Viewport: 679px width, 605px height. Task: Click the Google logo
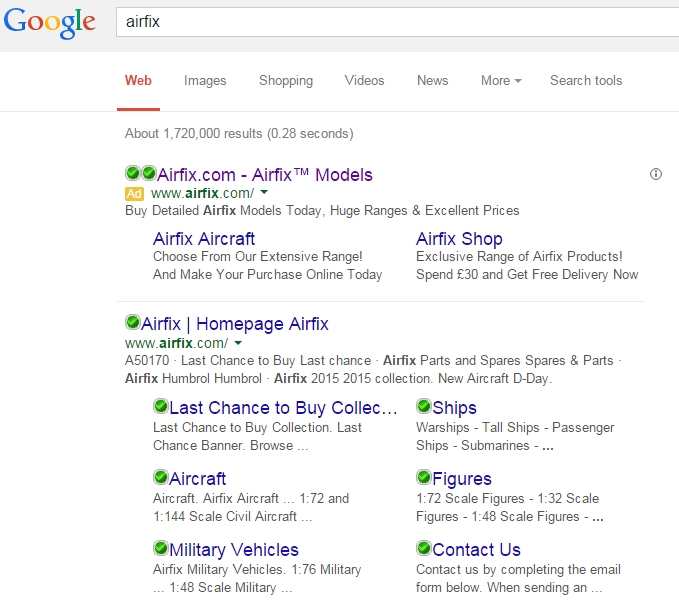49,23
